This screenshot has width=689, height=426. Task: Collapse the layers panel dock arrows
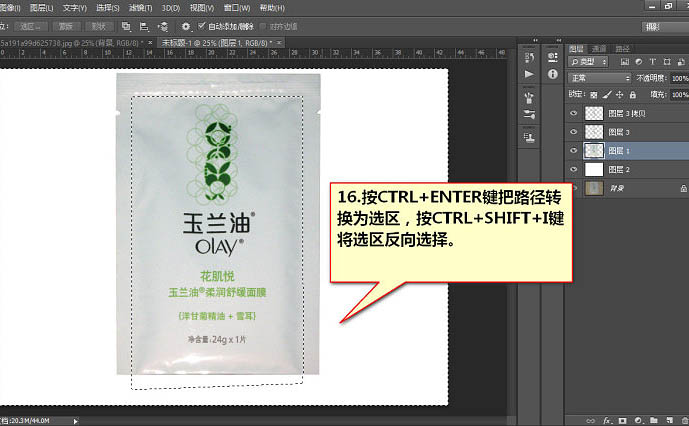pos(558,40)
